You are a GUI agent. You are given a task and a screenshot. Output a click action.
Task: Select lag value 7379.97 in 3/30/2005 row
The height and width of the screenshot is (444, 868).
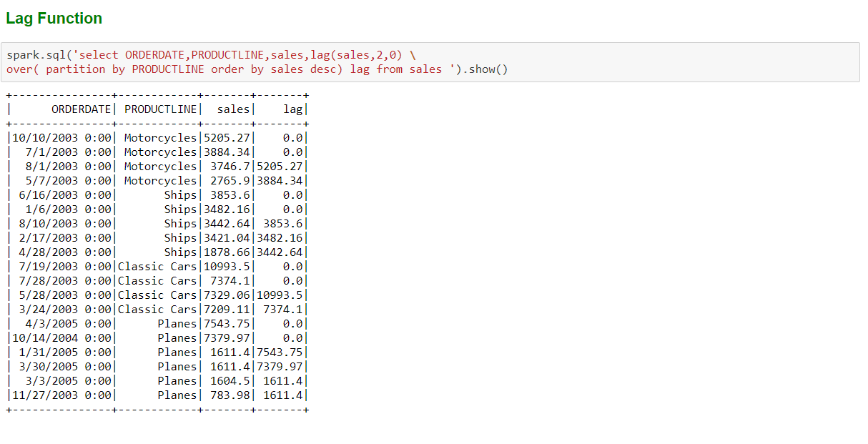click(280, 367)
